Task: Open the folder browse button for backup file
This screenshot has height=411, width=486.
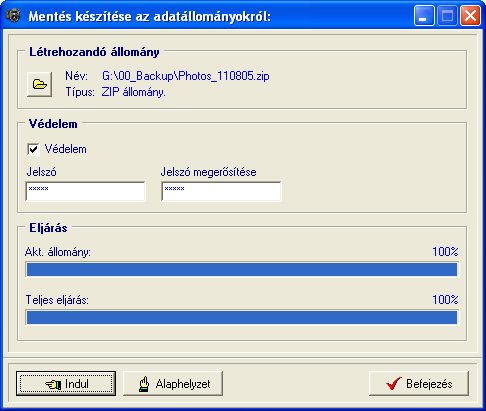Action: click(39, 84)
